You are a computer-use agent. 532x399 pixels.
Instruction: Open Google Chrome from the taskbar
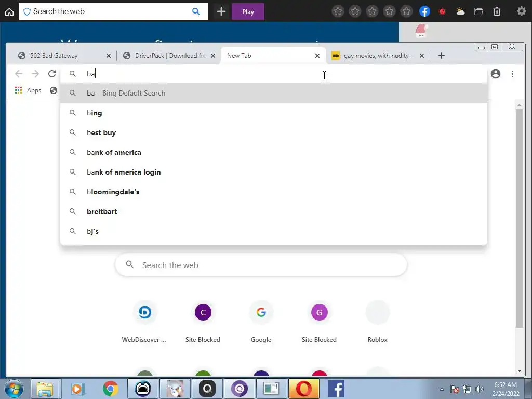[x=110, y=389]
